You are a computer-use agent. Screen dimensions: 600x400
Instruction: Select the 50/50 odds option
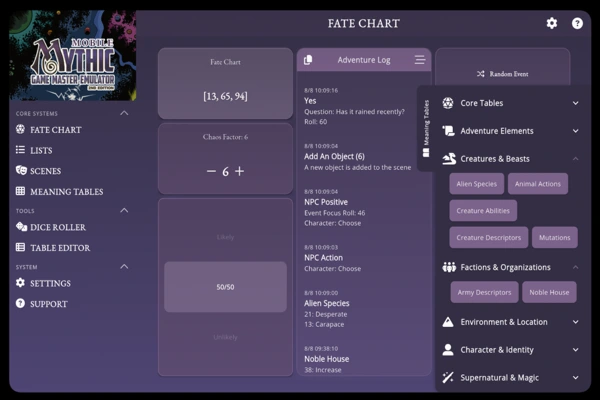pyautogui.click(x=225, y=287)
